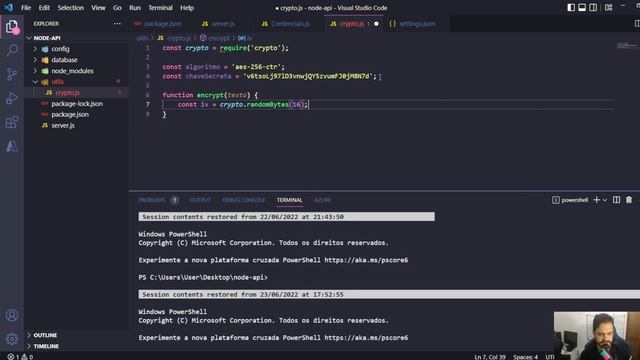The height and width of the screenshot is (360, 640).
Task: Click the editor minimap
Action: [627, 45]
